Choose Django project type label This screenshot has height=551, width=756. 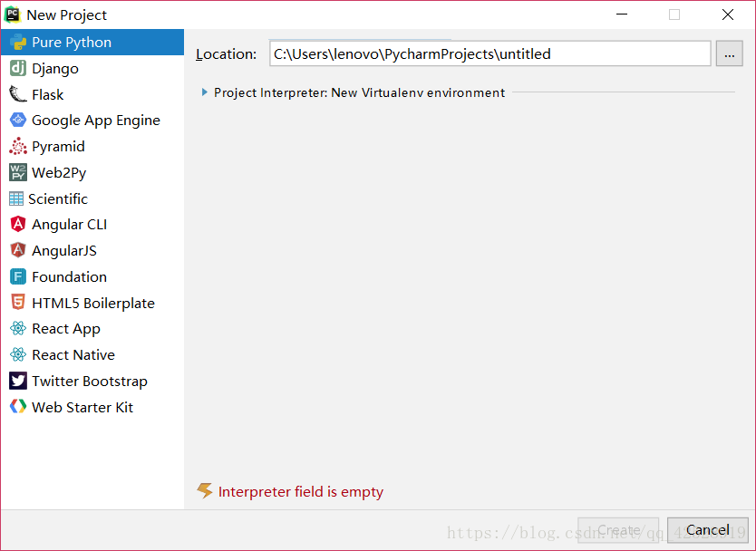(55, 69)
